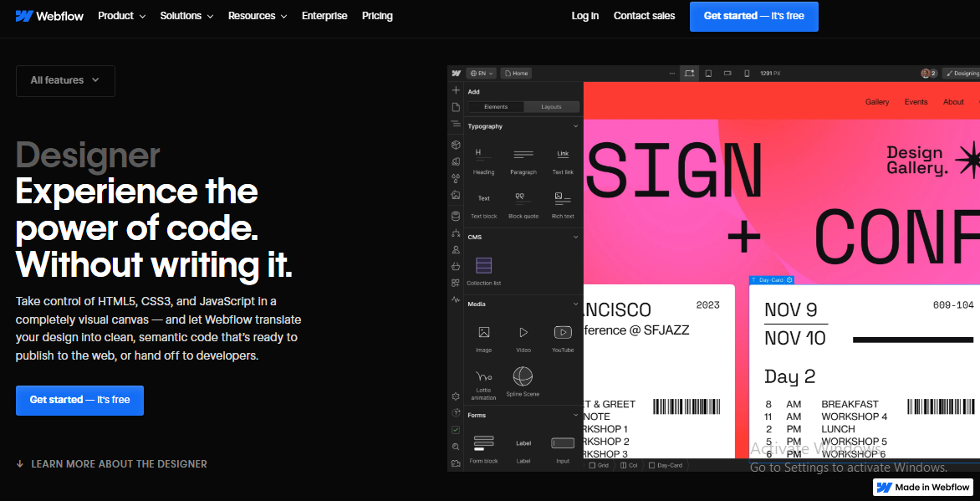Open the Users icon in sidebar
This screenshot has width=980, height=501.
(456, 249)
